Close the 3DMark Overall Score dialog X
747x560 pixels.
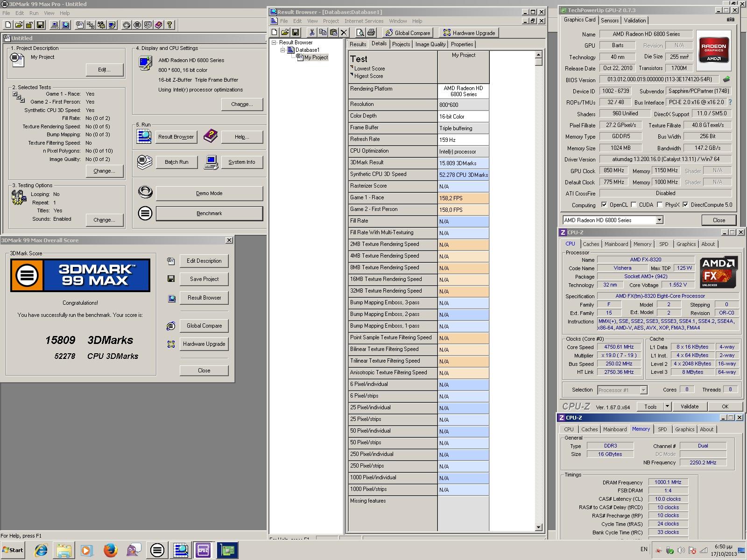point(229,240)
